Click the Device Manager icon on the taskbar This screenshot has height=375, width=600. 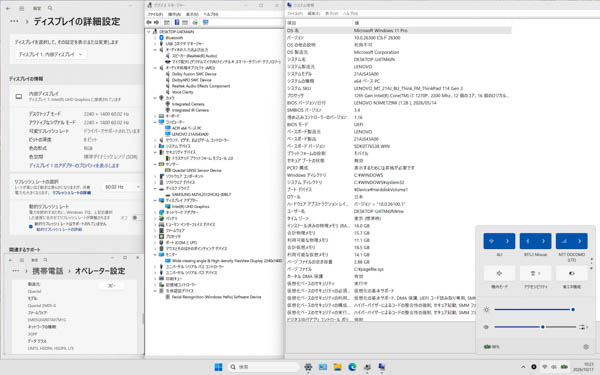coord(367,367)
